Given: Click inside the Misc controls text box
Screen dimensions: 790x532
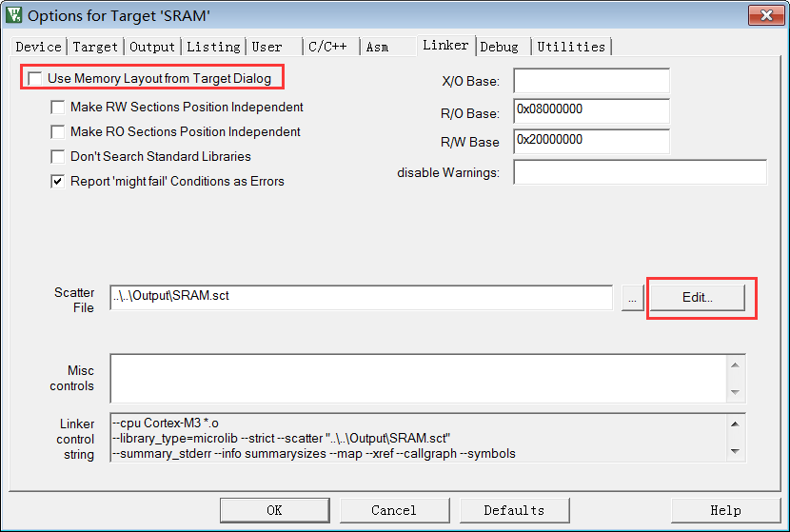Looking at the screenshot, I should (x=418, y=379).
